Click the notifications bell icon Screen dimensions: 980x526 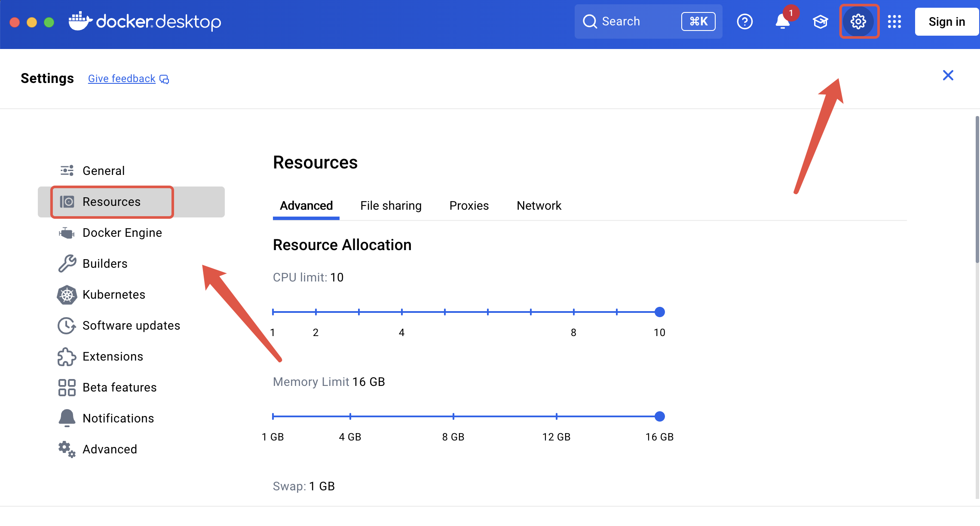[783, 21]
